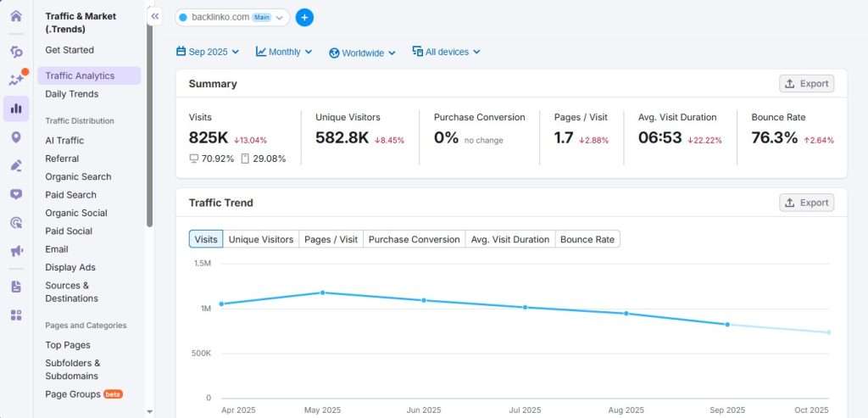The height and width of the screenshot is (418, 868).
Task: Open the sparkle AI icon with notification dot
Action: point(16,79)
